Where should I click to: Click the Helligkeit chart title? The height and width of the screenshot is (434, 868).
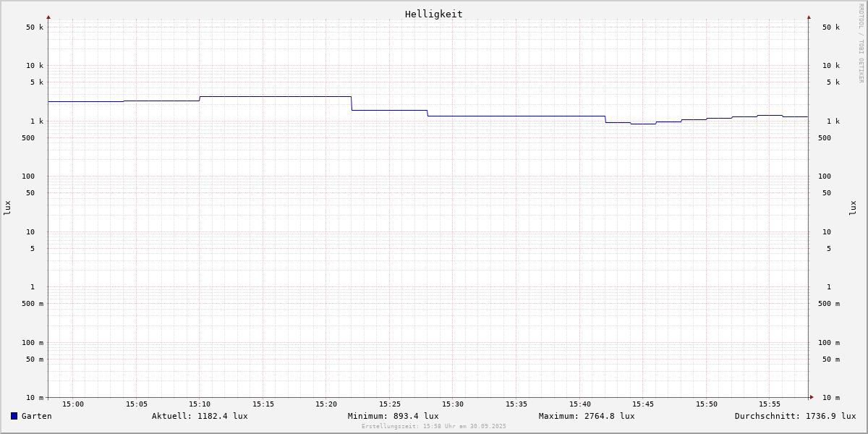pos(434,14)
